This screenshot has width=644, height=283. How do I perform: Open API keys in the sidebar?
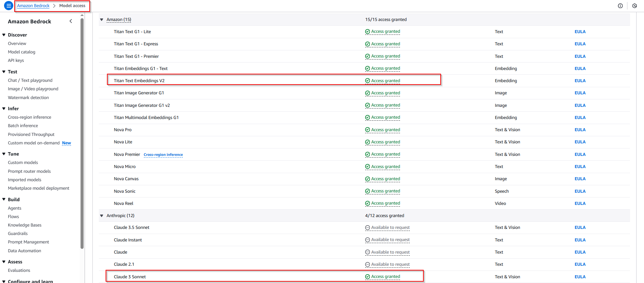click(x=16, y=61)
